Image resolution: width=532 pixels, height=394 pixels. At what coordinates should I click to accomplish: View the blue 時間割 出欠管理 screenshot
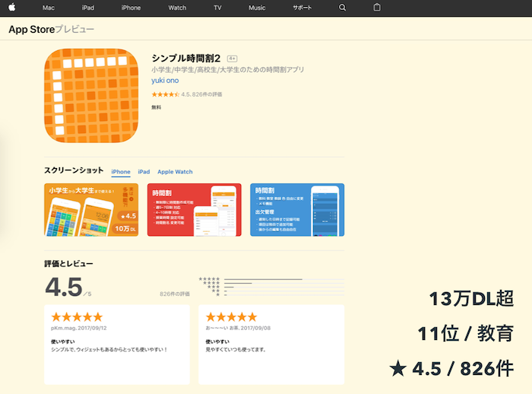click(x=297, y=210)
